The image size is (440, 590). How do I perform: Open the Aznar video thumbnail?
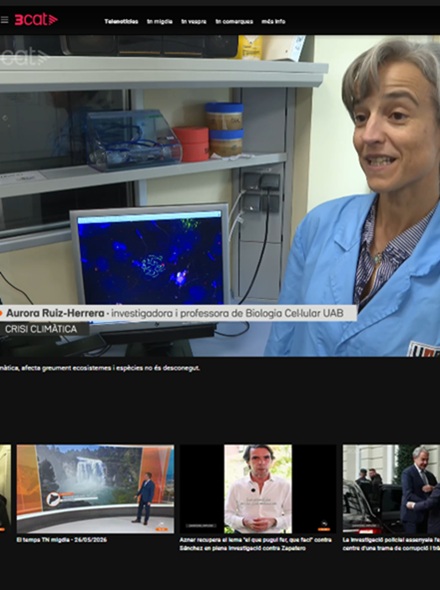[x=258, y=489]
